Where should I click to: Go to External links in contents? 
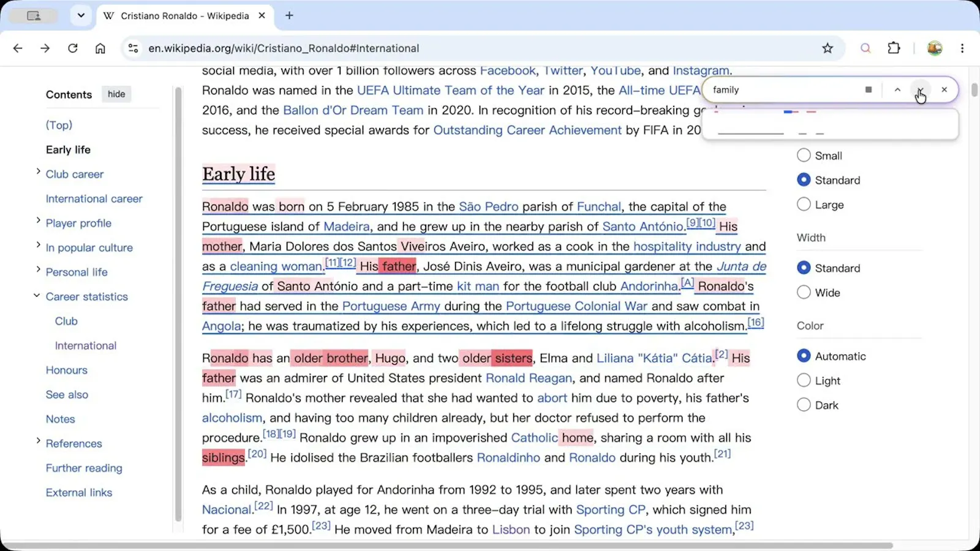point(79,492)
